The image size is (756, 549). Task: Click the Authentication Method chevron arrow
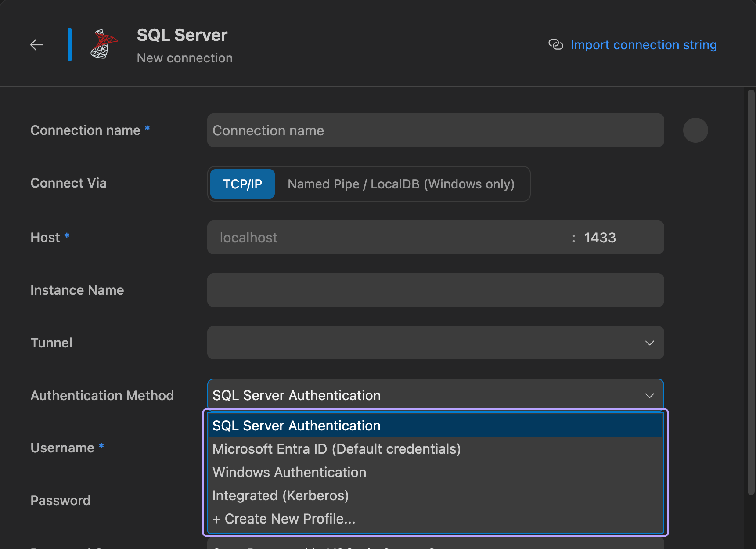coord(650,396)
